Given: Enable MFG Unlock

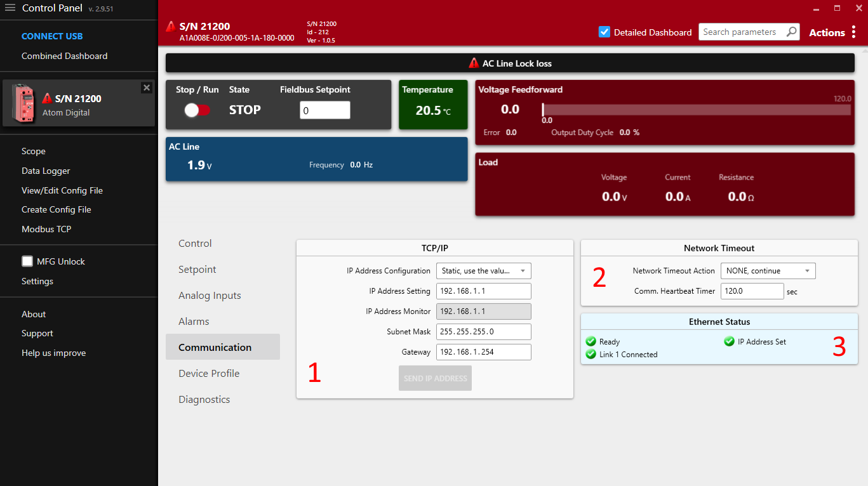Looking at the screenshot, I should [27, 260].
